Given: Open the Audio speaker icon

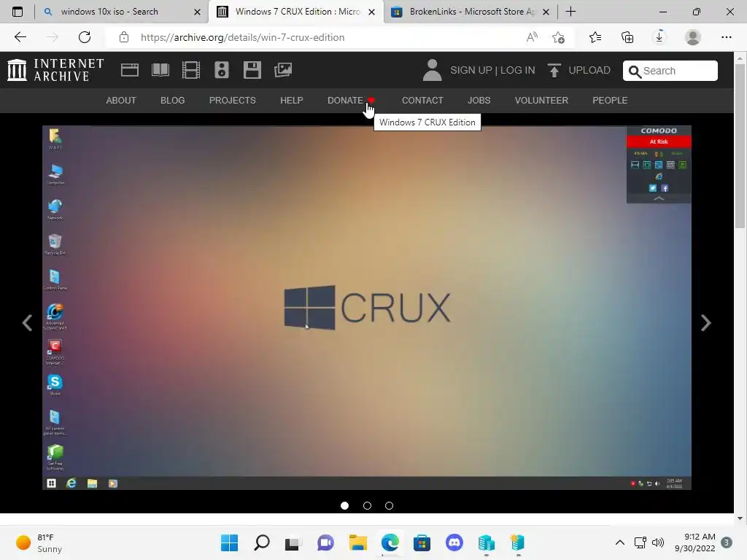Looking at the screenshot, I should [x=222, y=70].
